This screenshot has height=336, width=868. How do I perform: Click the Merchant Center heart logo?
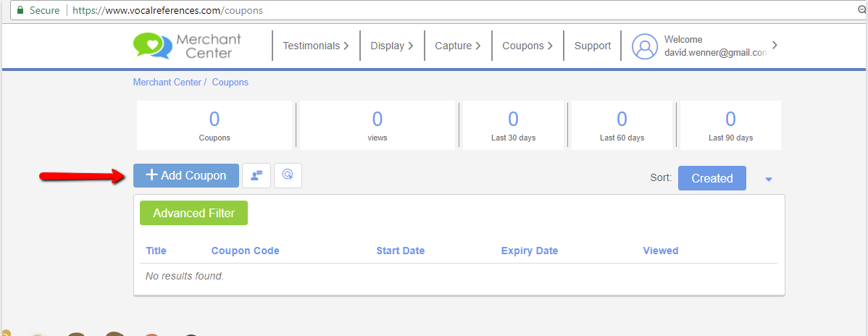pos(152,46)
